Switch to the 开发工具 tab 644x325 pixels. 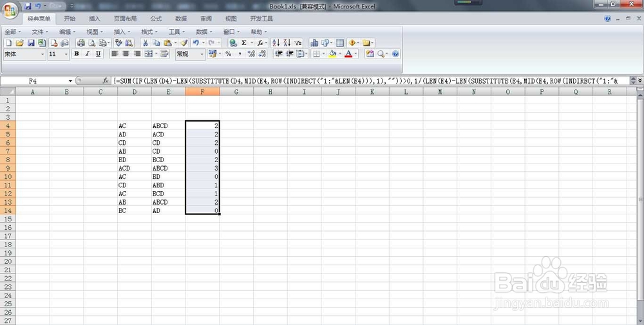[261, 19]
